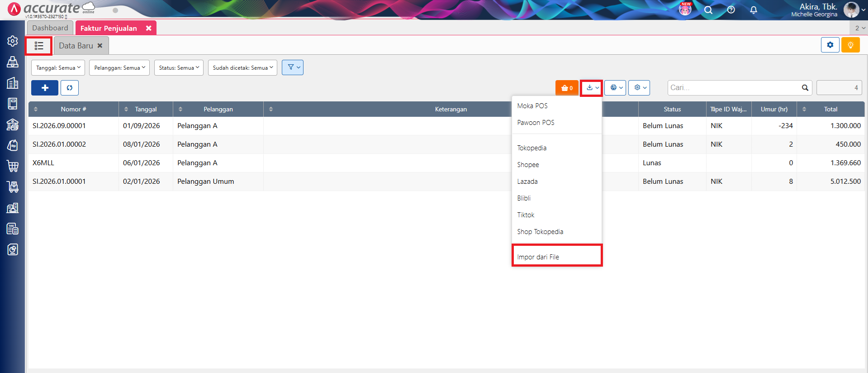Viewport: 868px width, 373px height.
Task: Click the help question mark icon
Action: point(730,10)
